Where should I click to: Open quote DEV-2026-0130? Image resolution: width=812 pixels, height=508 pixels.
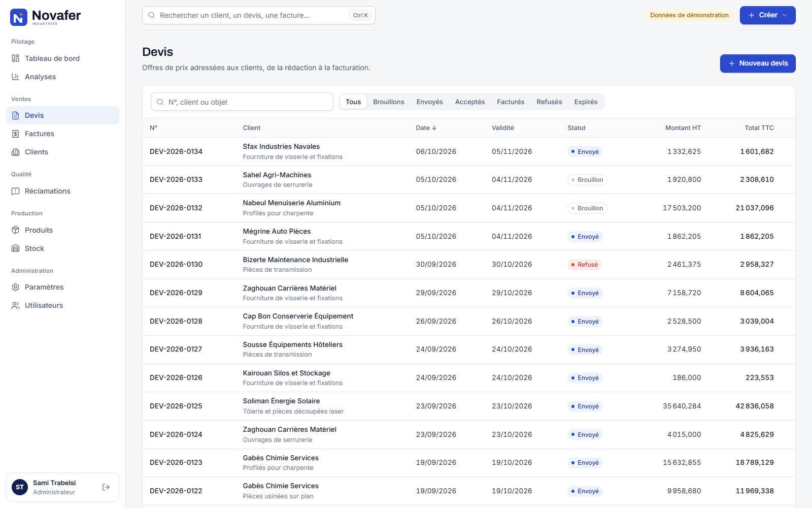[176, 264]
